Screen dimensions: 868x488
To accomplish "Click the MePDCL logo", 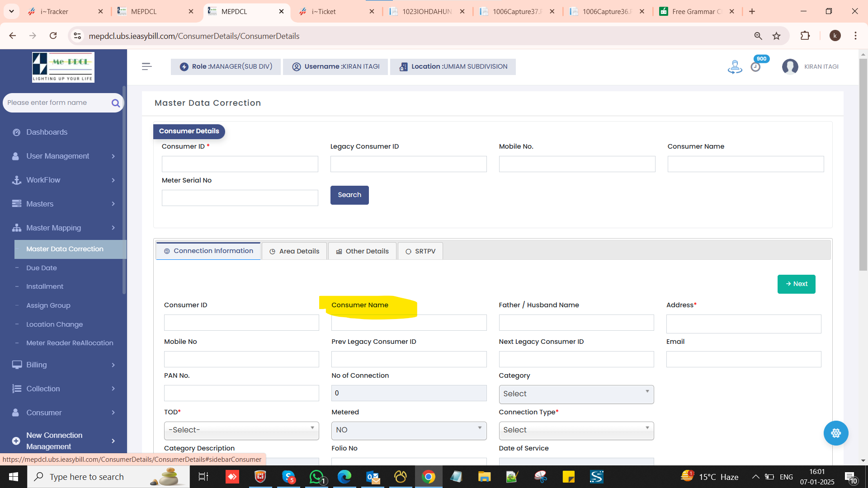I will point(63,67).
